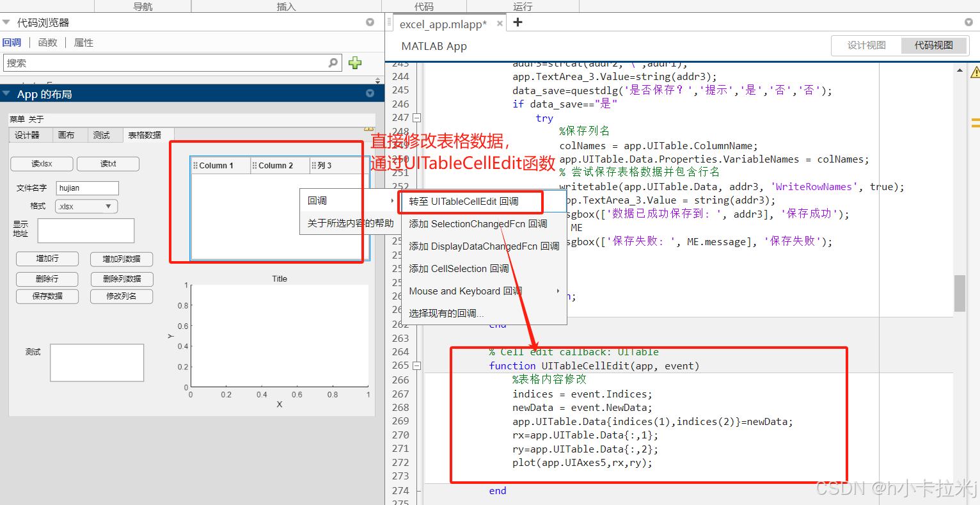Click the 增加行 button

pyautogui.click(x=47, y=259)
